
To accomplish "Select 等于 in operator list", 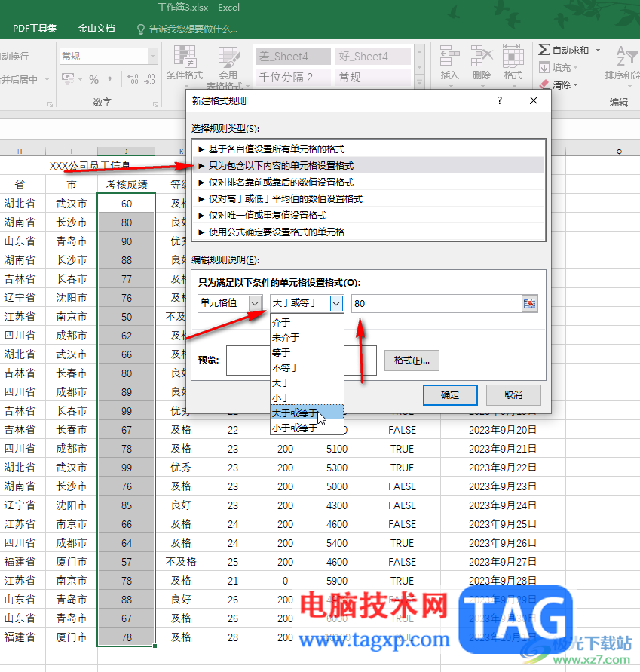I will (x=307, y=352).
